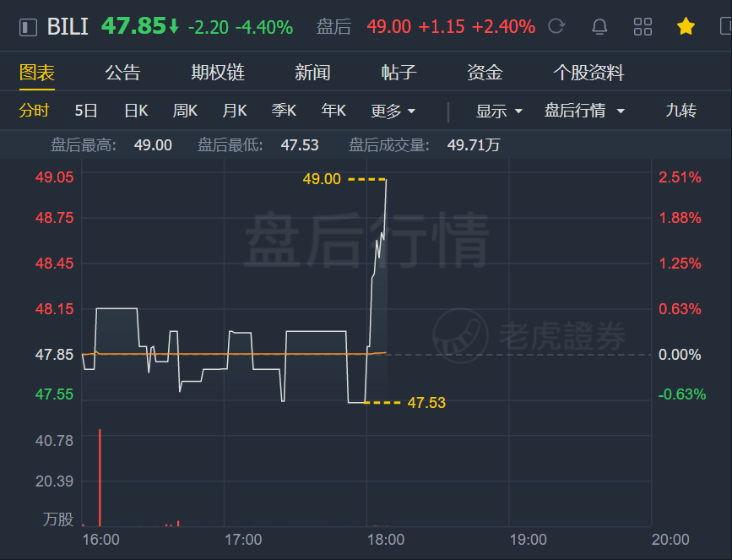Switch chart to 日K
The image size is (732, 560).
click(136, 111)
